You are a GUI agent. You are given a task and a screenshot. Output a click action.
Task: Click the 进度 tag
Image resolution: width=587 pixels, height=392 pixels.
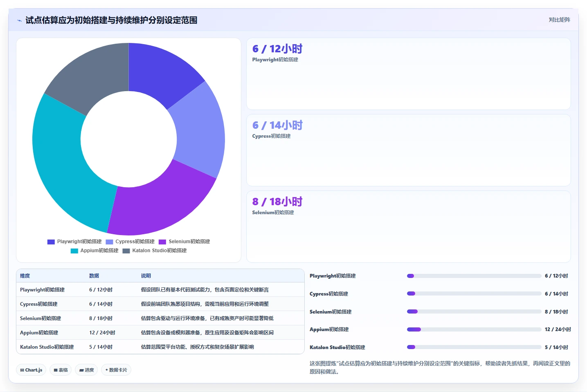87,370
